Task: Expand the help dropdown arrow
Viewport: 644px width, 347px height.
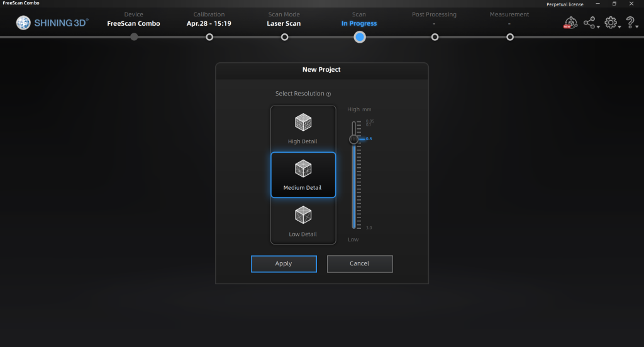Action: coord(638,27)
